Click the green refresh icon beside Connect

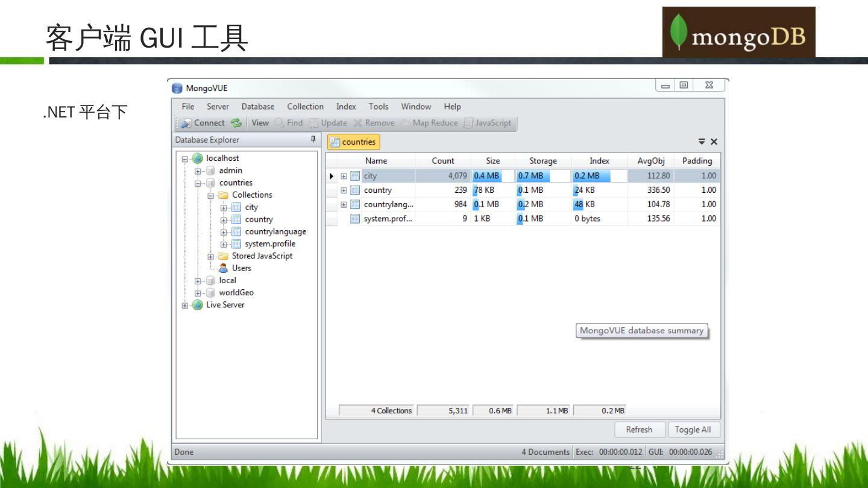point(236,123)
